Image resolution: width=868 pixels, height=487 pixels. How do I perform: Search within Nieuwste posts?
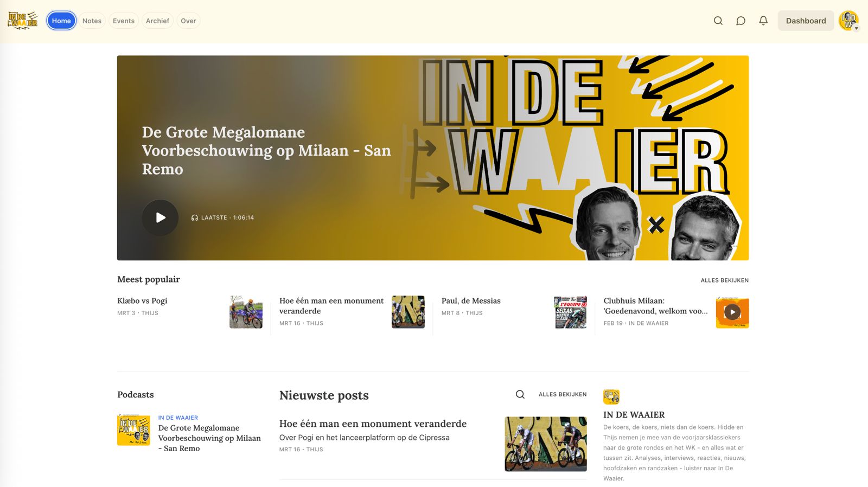point(520,394)
